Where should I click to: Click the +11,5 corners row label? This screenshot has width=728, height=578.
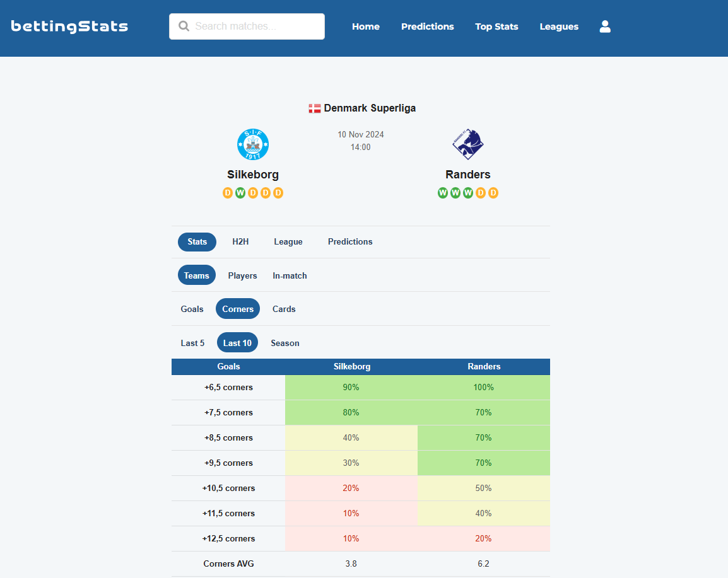(228, 514)
